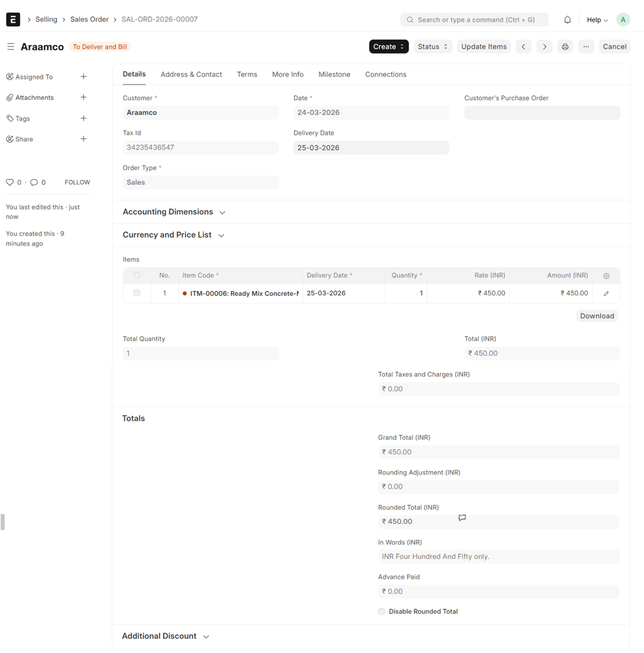Go to the next document arrow
This screenshot has width=644, height=653.
pos(544,47)
